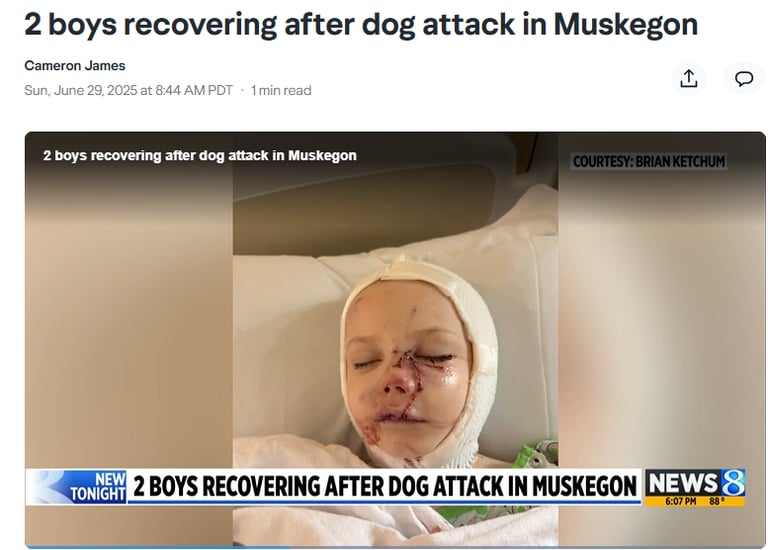Click the 88° temperature indicator

pyautogui.click(x=717, y=502)
